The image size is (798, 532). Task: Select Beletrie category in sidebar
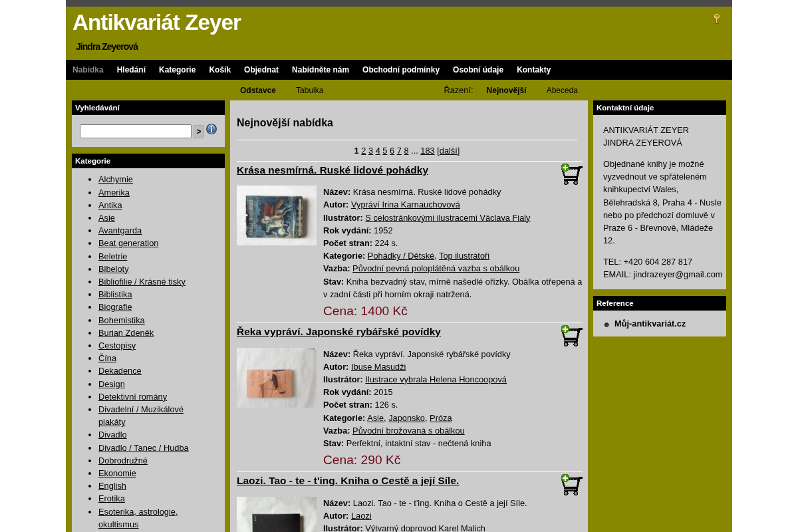[x=112, y=257]
